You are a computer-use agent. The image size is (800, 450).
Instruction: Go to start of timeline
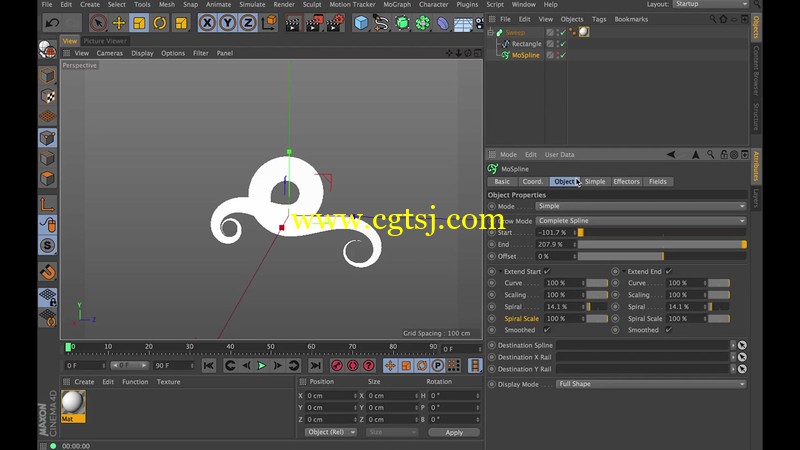[x=209, y=365]
